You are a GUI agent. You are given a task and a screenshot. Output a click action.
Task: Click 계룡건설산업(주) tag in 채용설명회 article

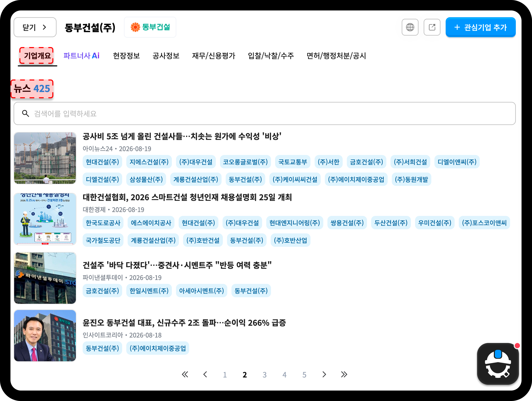click(153, 240)
